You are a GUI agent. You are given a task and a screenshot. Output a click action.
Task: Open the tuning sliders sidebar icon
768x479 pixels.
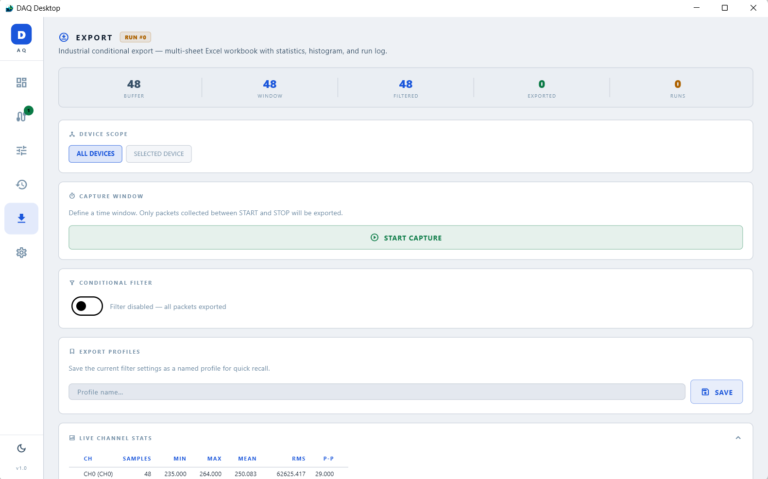(21, 150)
